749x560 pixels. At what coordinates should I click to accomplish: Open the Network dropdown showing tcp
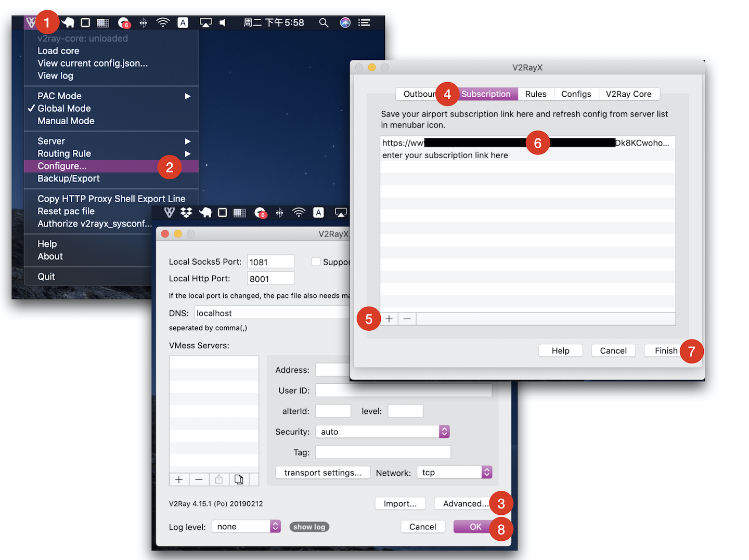(x=454, y=472)
